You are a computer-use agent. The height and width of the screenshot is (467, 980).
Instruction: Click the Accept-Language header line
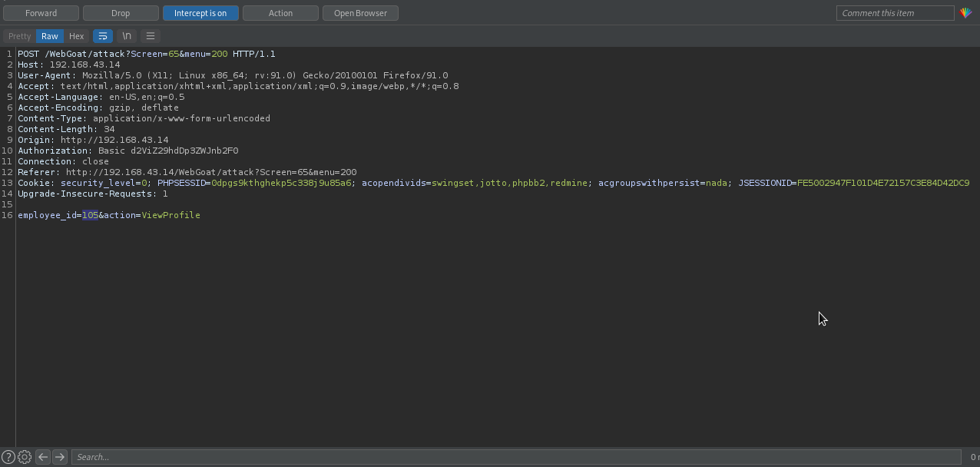coord(101,97)
